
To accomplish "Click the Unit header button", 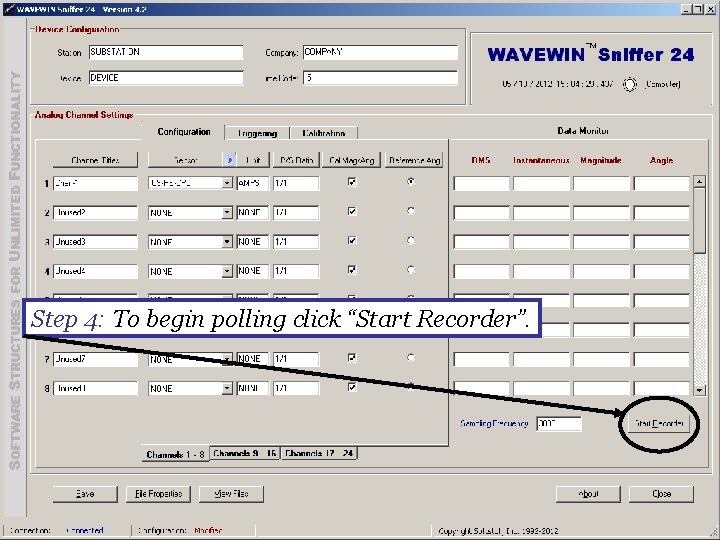I will tap(253, 160).
